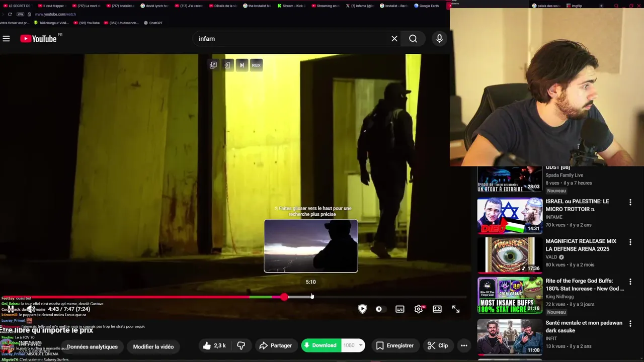The image size is (644, 362).
Task: Click the Partager share button
Action: [x=276, y=345]
